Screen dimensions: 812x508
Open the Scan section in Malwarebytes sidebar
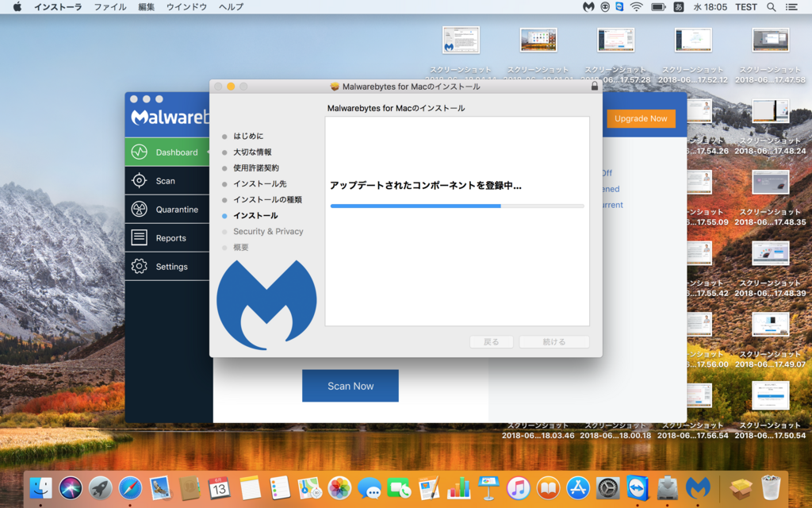click(167, 181)
